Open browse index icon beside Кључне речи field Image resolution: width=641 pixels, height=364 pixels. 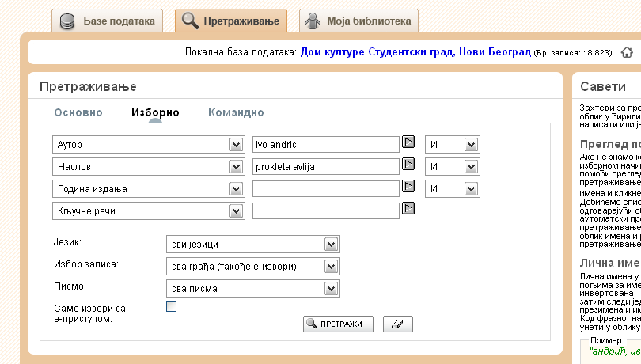(409, 208)
